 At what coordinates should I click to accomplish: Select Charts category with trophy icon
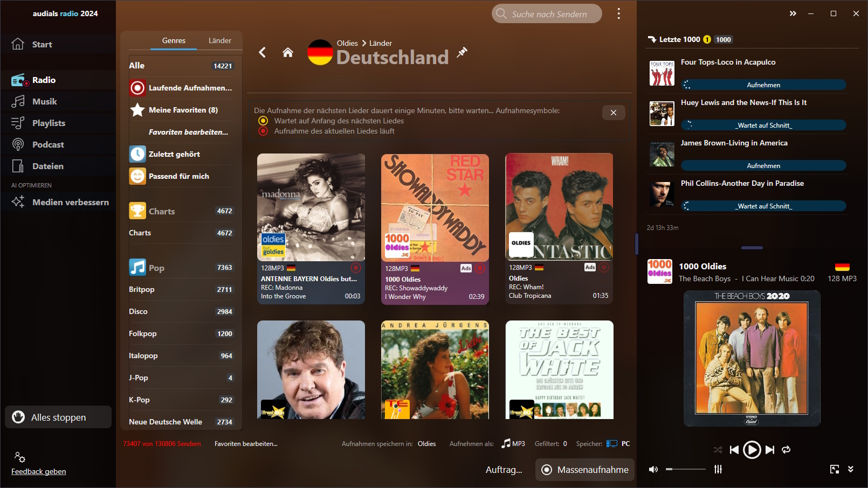[x=137, y=211]
